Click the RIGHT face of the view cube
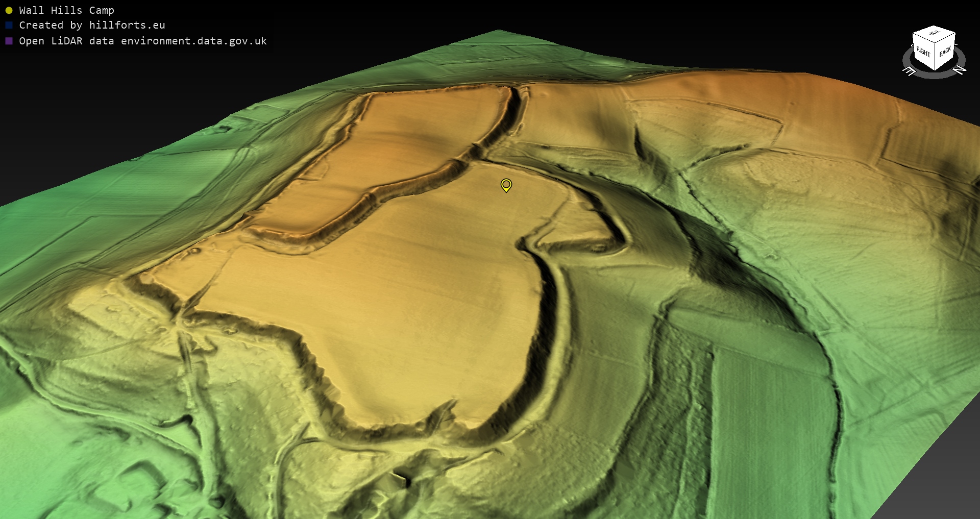980x519 pixels. tap(923, 52)
